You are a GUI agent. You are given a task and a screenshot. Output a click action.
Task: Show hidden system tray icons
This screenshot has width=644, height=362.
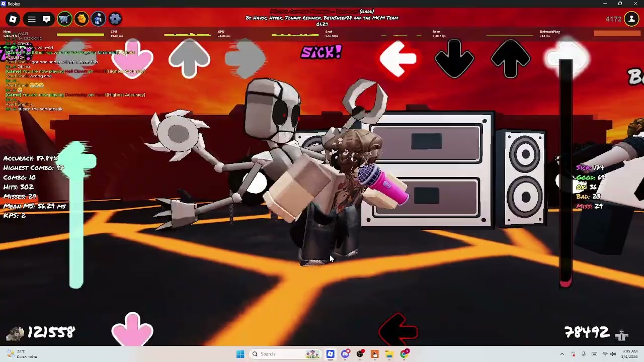click(562, 354)
